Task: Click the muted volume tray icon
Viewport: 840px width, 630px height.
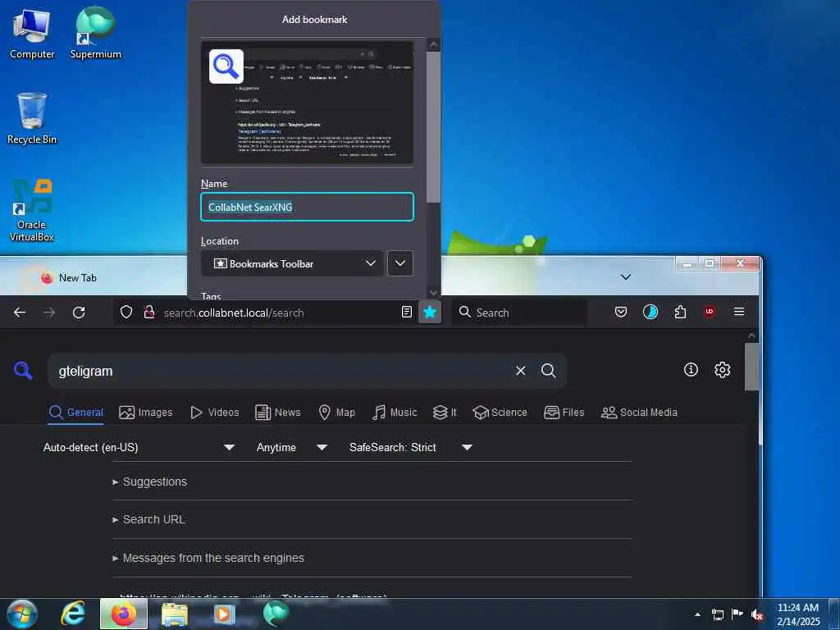Action: 757,615
